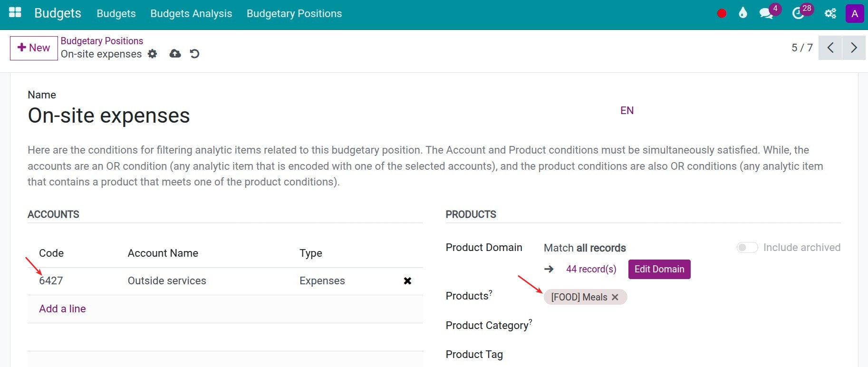Click the Edit Domain button

pyautogui.click(x=659, y=269)
